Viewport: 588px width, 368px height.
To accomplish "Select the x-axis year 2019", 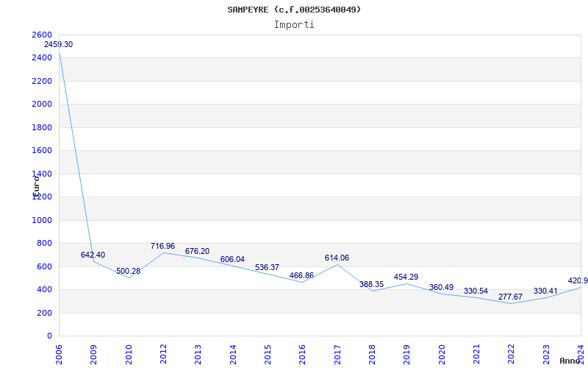I will point(406,355).
